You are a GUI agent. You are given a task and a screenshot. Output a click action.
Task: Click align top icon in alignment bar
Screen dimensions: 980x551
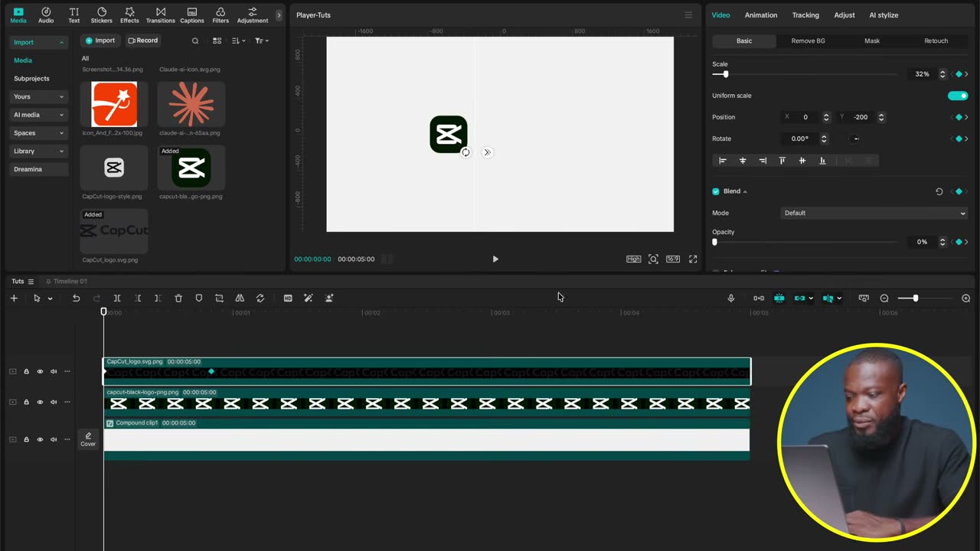click(782, 161)
